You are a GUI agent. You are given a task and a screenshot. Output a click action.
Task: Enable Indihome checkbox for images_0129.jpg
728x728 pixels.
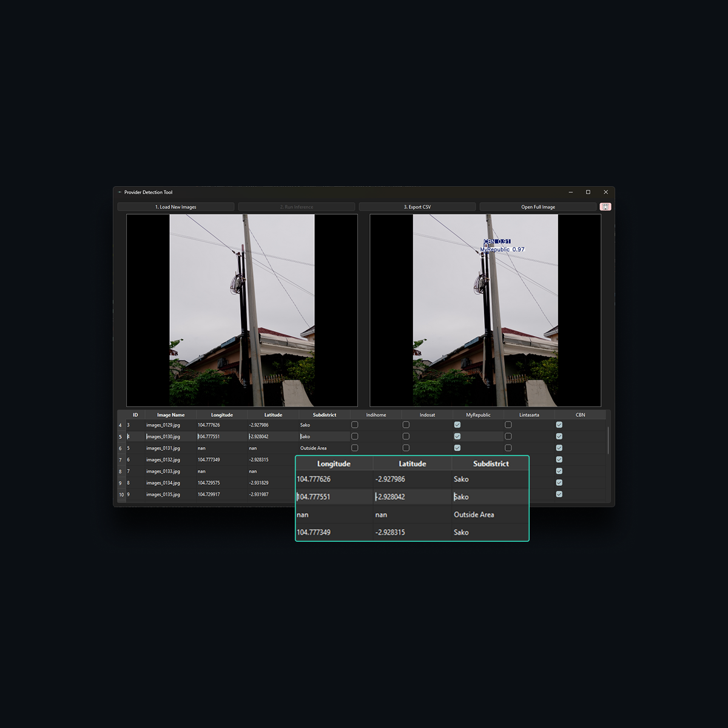coord(355,425)
